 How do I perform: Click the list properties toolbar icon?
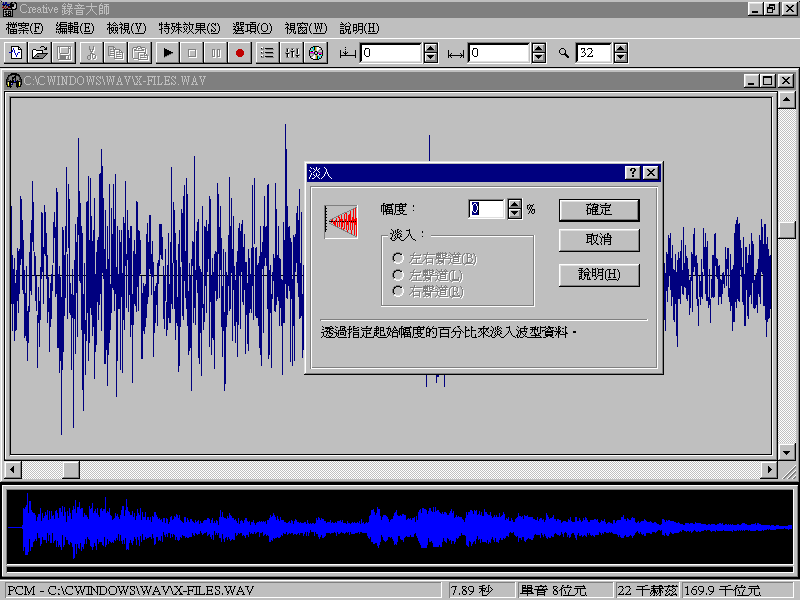pos(267,53)
